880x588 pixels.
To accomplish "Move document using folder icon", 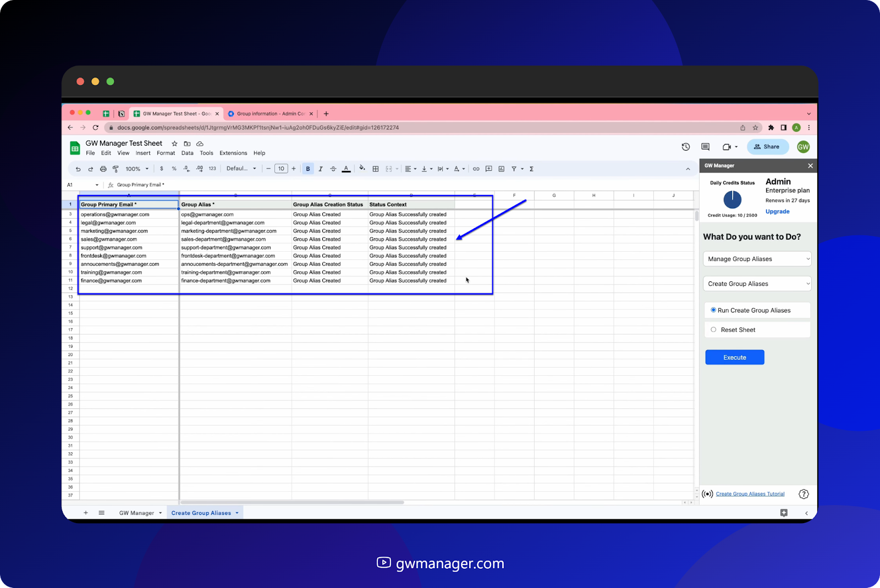I will click(187, 143).
